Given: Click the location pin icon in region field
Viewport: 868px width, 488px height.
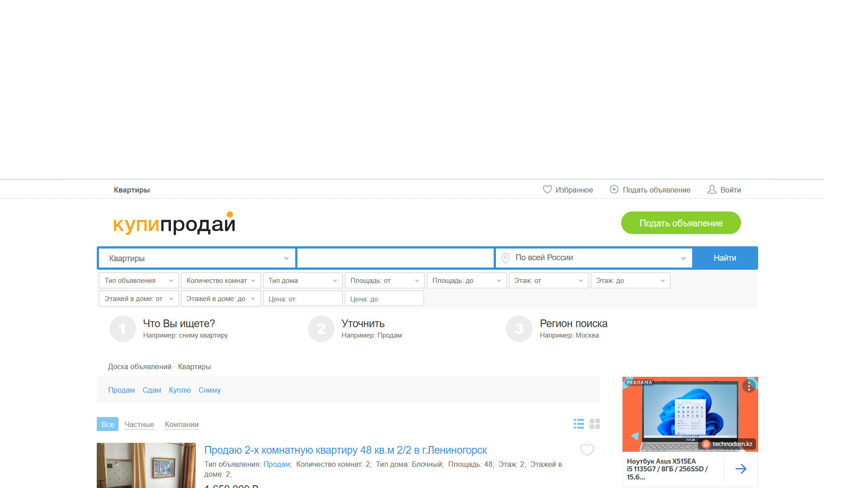Looking at the screenshot, I should point(505,258).
